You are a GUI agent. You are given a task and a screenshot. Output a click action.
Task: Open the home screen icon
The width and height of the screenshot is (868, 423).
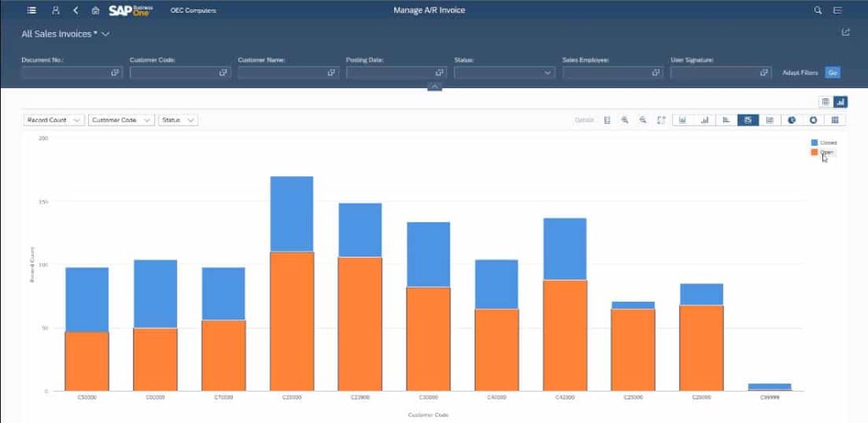[95, 10]
